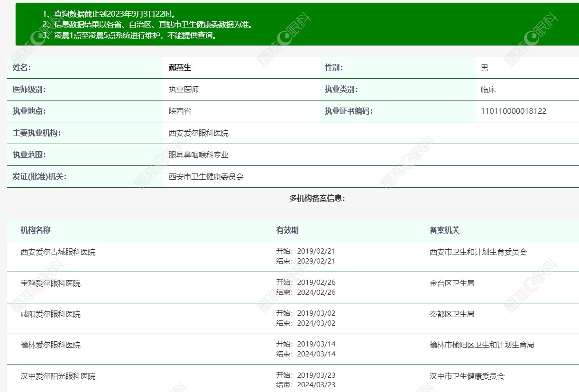579x392 pixels.
Task: Select the 汉中爱尔阳光眼科医院 row
Action: pyautogui.click(x=293, y=379)
